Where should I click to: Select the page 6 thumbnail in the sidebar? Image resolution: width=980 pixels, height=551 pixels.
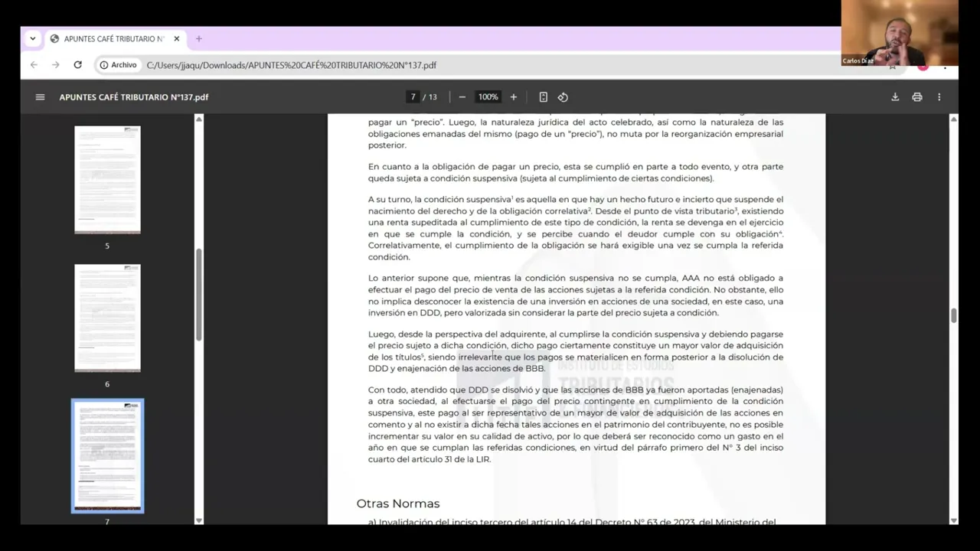tap(107, 318)
